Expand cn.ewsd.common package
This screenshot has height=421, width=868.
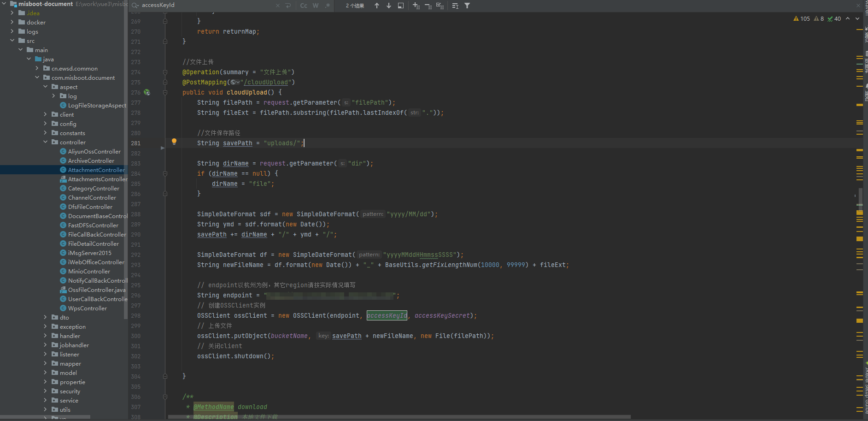click(x=37, y=68)
